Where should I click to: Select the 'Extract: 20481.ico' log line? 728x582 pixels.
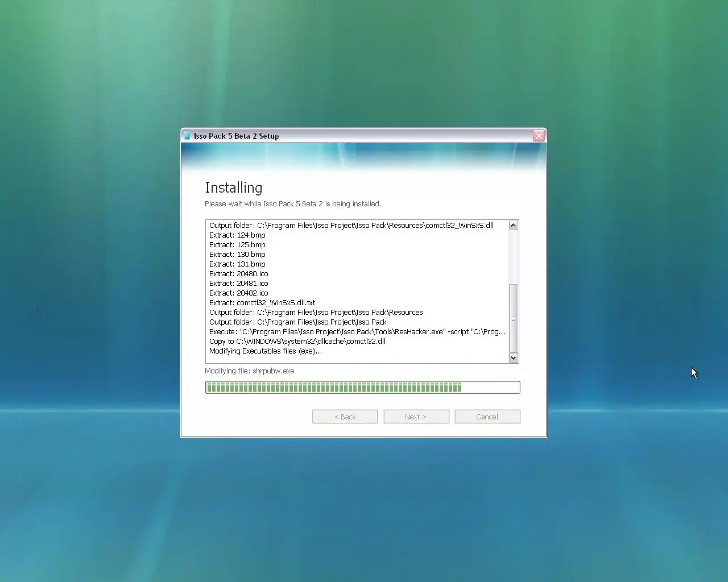coord(239,283)
